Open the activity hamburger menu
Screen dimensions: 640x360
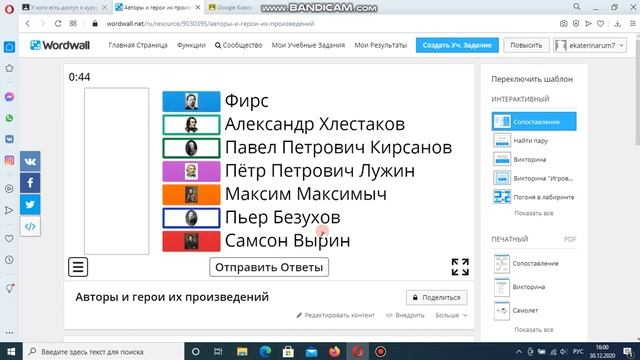78,267
